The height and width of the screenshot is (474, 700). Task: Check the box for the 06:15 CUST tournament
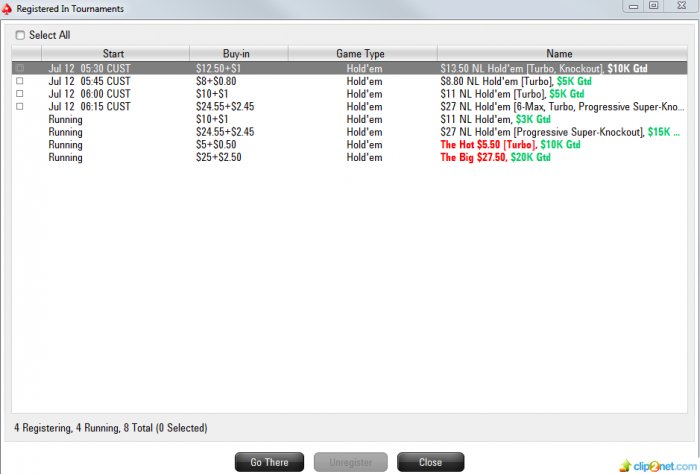[20, 106]
